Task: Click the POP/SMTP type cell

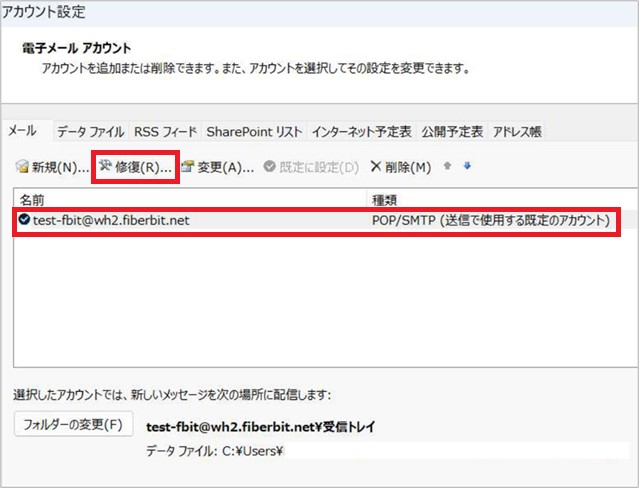Action: click(491, 220)
